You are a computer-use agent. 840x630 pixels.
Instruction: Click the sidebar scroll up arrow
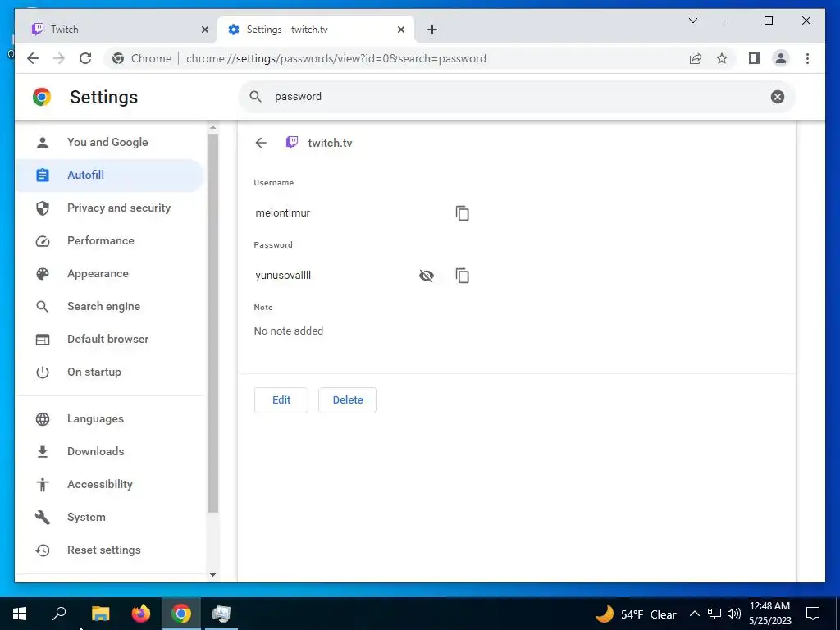(212, 127)
